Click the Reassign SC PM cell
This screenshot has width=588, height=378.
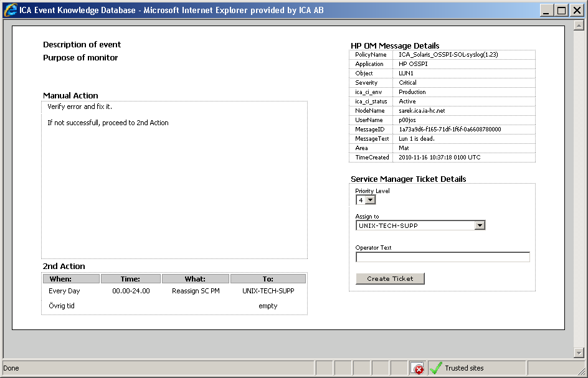tap(196, 291)
